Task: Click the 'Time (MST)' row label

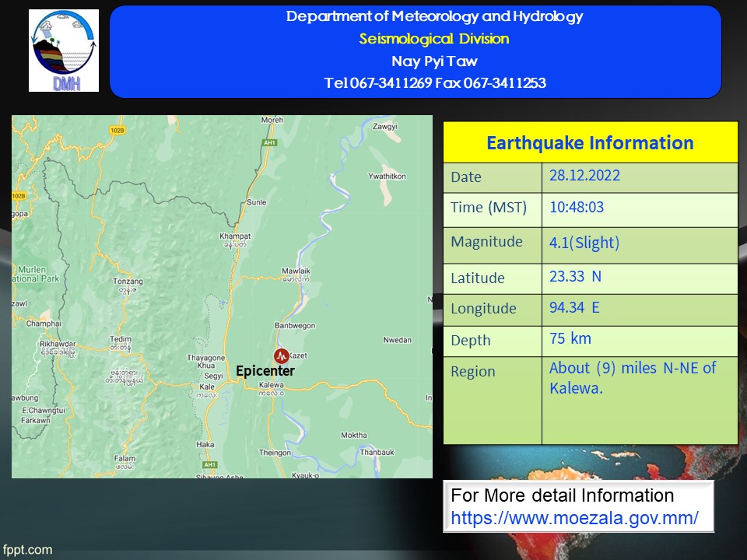Action: point(489,208)
